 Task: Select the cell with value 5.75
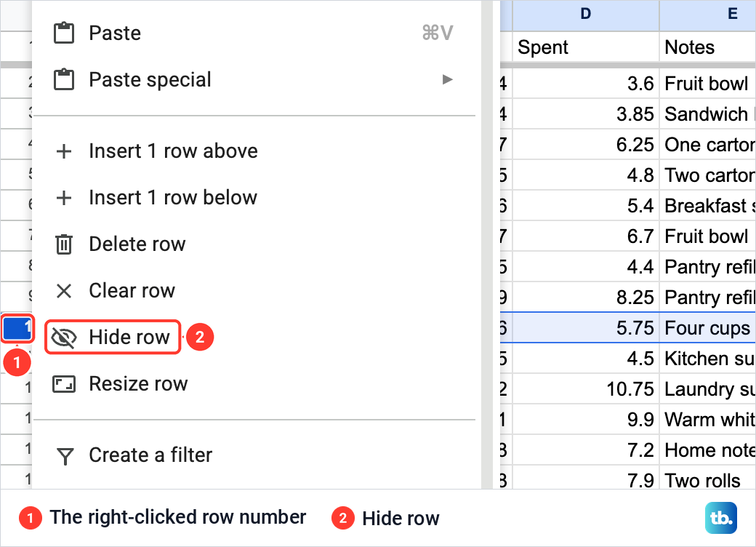[x=585, y=327]
